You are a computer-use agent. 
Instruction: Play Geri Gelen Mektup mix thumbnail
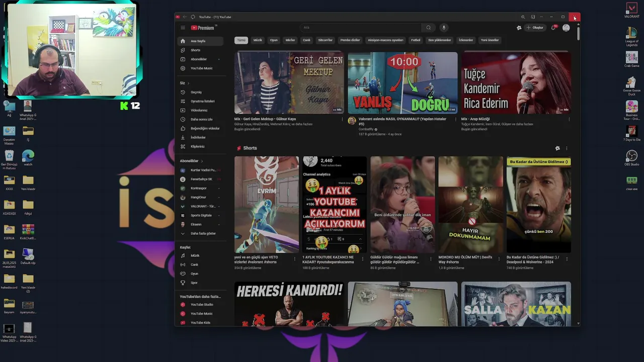point(289,83)
